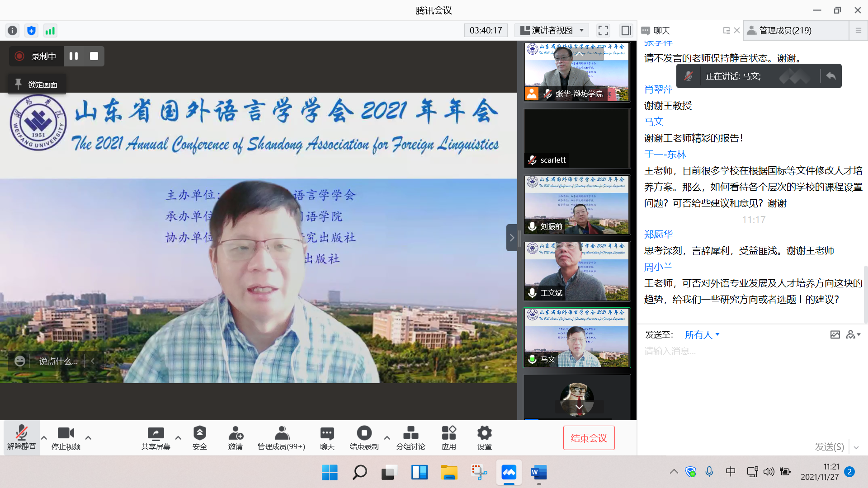Expand send options arrow next to Send
868x488 pixels.
[856, 447]
